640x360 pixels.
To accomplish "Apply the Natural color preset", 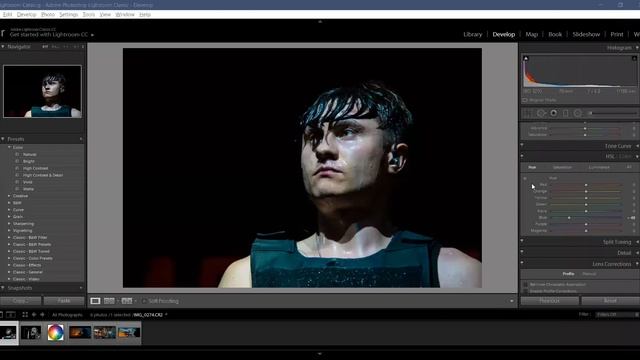I will click(30, 154).
